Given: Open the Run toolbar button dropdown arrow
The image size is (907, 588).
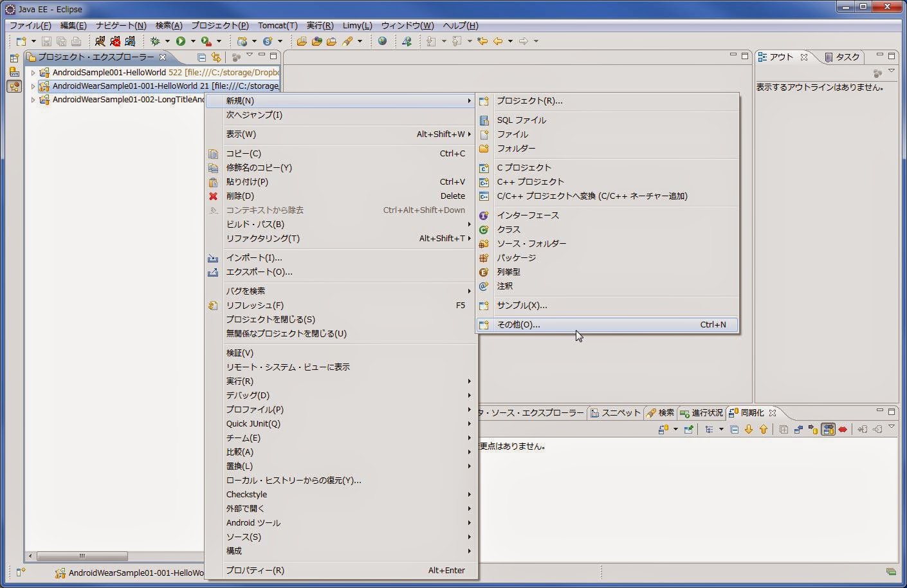Looking at the screenshot, I should click(193, 41).
